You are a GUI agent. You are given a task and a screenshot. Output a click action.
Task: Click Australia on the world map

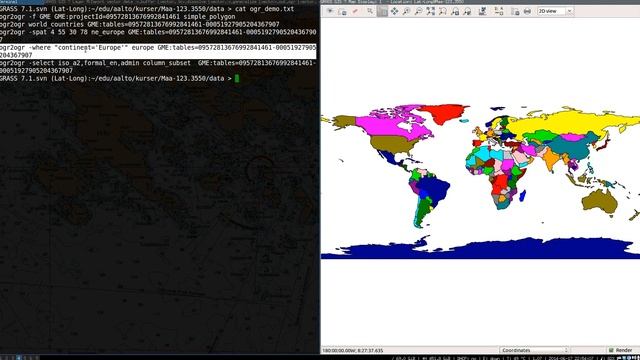tap(600, 201)
